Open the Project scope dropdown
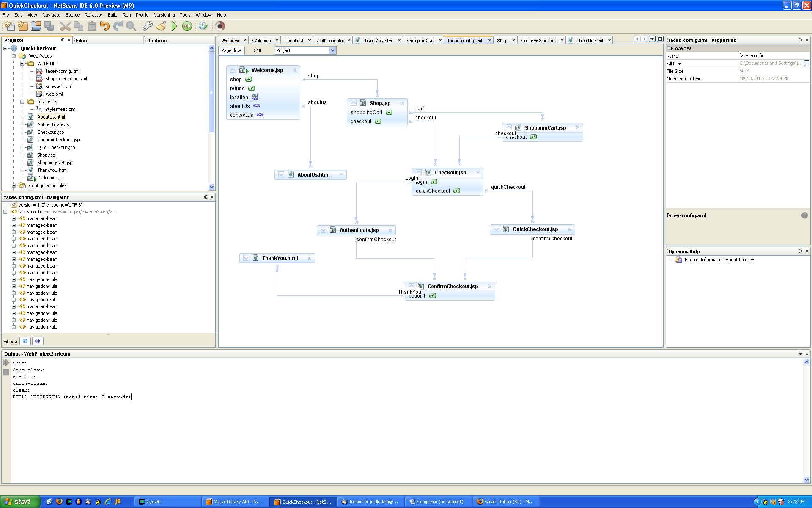The height and width of the screenshot is (508, 812). pyautogui.click(x=332, y=50)
